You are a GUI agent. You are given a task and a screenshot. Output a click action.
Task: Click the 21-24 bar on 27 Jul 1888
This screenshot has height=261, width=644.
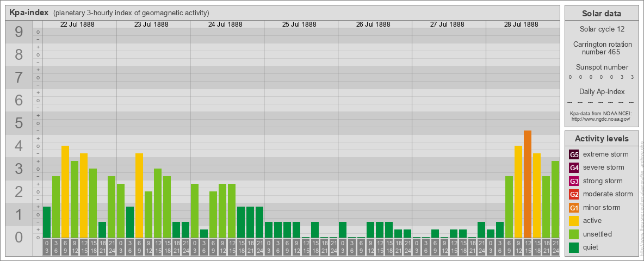pos(481,230)
